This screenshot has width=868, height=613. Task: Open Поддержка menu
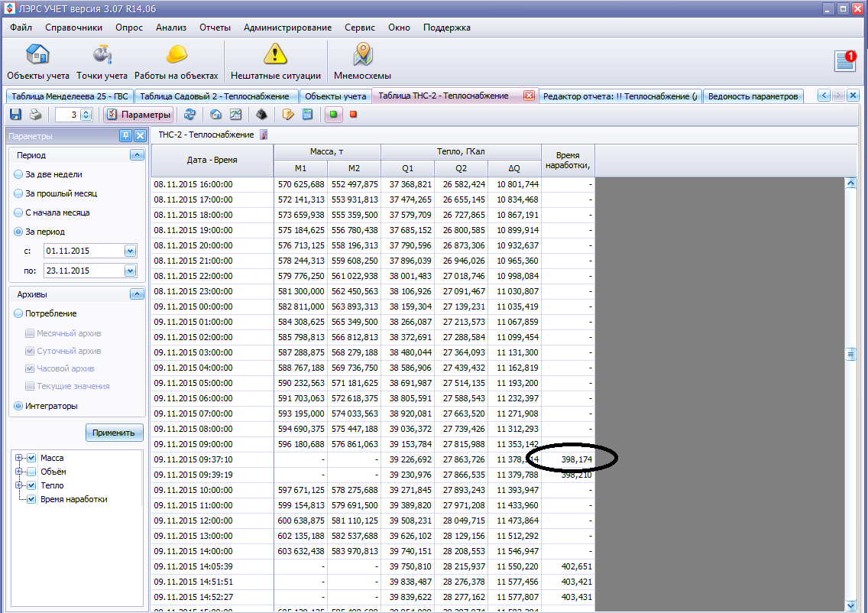pyautogui.click(x=447, y=27)
